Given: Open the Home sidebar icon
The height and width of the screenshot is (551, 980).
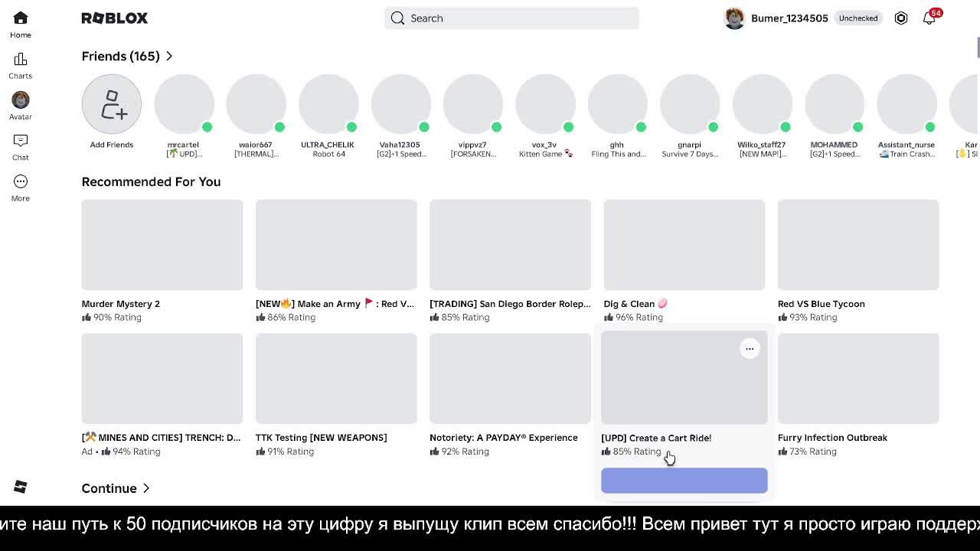Looking at the screenshot, I should click(21, 18).
